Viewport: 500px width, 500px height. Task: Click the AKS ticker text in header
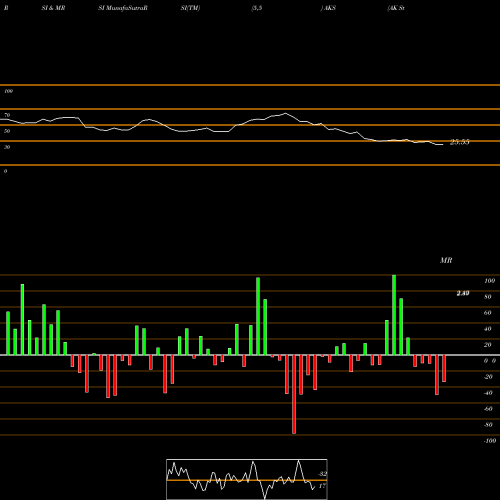[x=328, y=8]
